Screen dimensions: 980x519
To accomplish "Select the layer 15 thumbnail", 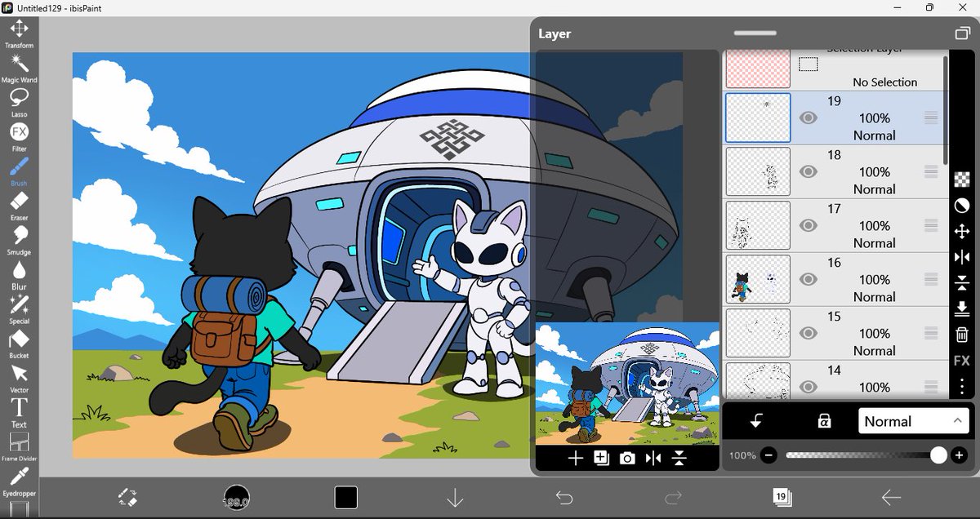I will pos(758,334).
